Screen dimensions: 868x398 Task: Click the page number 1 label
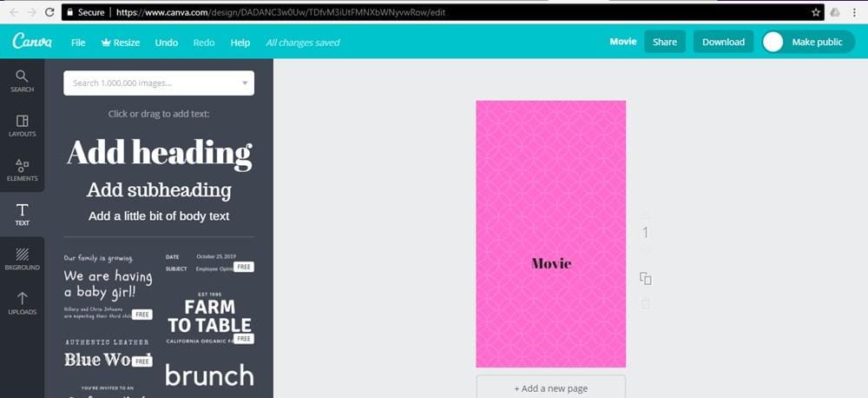(646, 233)
